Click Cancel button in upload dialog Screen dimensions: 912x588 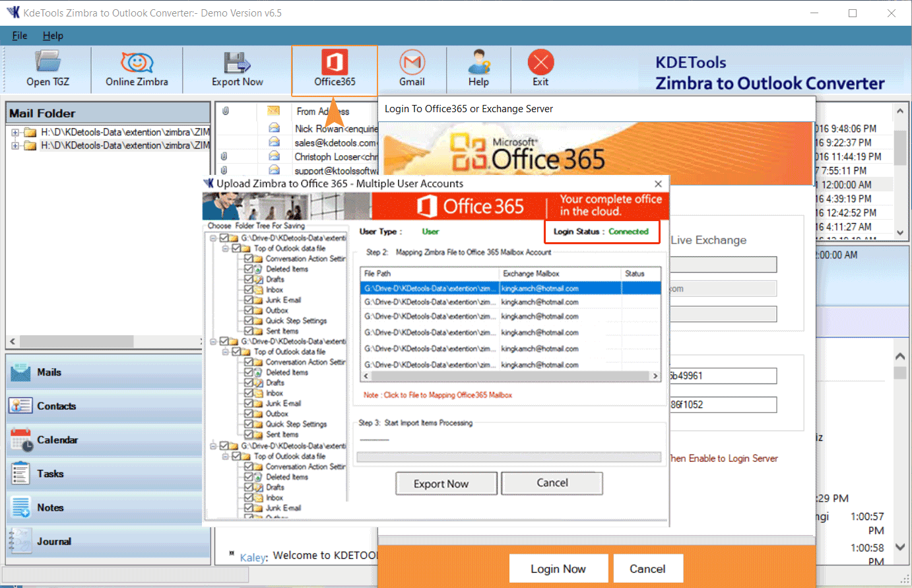tap(552, 483)
